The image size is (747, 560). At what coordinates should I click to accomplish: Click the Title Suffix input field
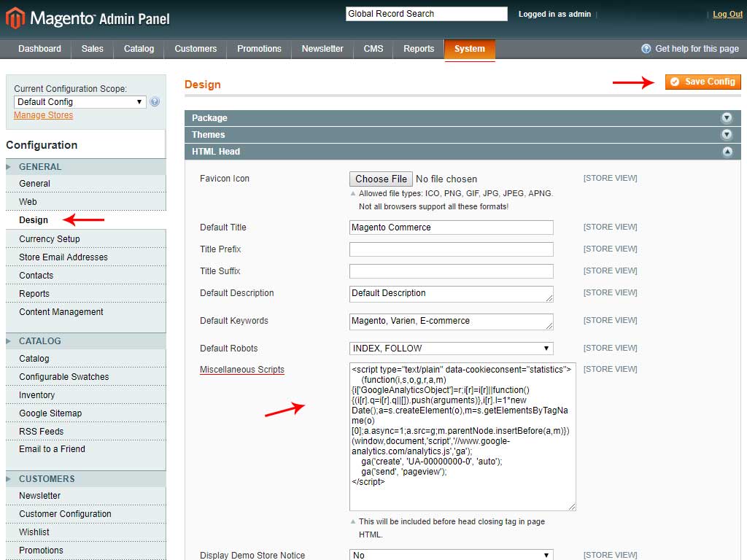pos(451,271)
